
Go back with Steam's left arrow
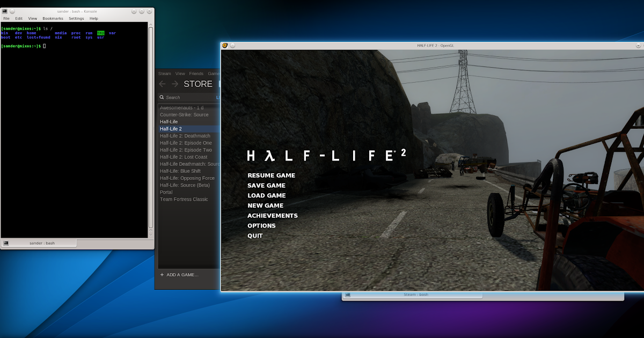pos(163,84)
